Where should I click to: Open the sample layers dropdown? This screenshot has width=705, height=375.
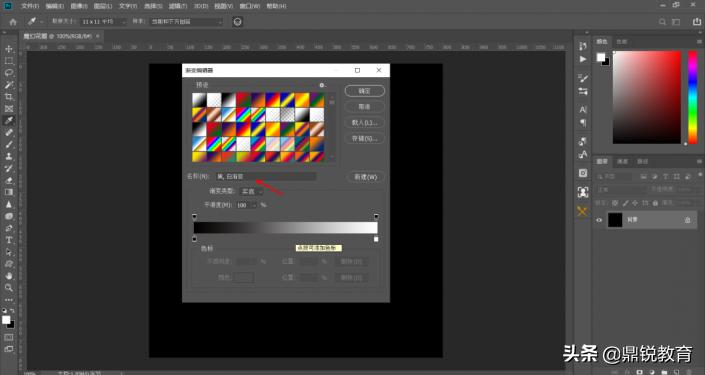tap(187, 22)
